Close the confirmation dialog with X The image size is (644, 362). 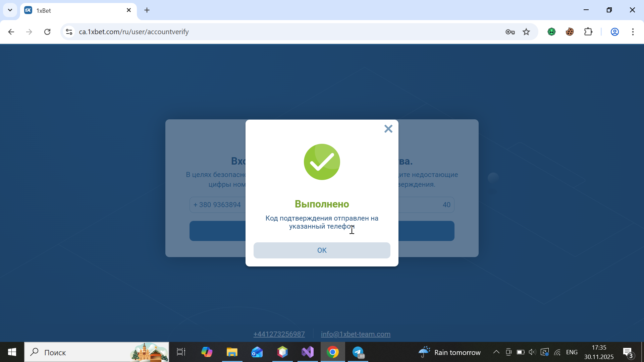pyautogui.click(x=388, y=129)
